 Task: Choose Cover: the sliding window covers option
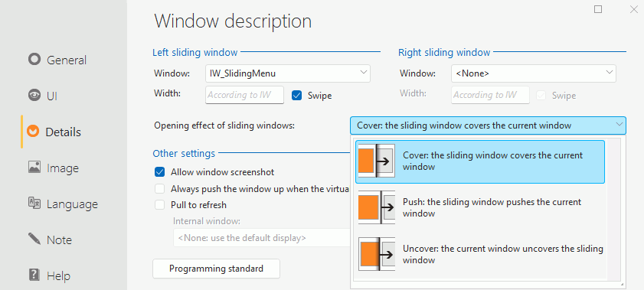click(x=480, y=161)
